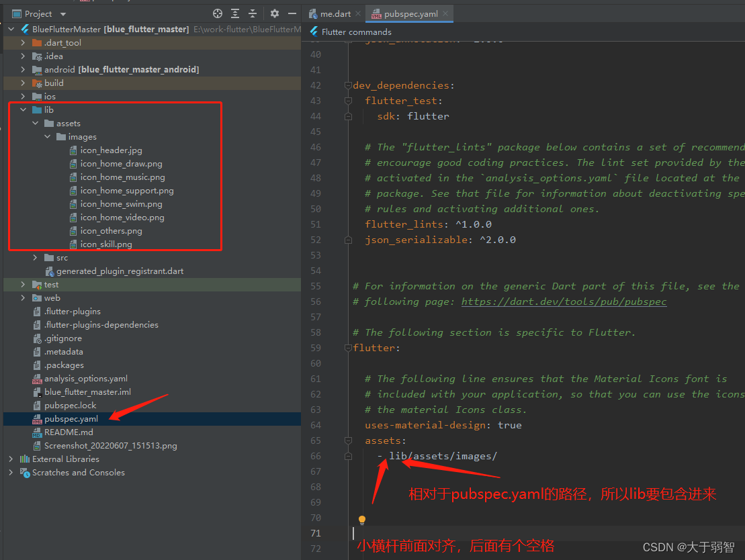Expand the build folder
Screen dimensions: 745x560
pyautogui.click(x=23, y=83)
